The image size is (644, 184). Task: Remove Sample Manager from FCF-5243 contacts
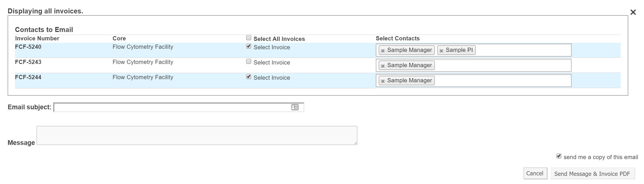tap(383, 66)
